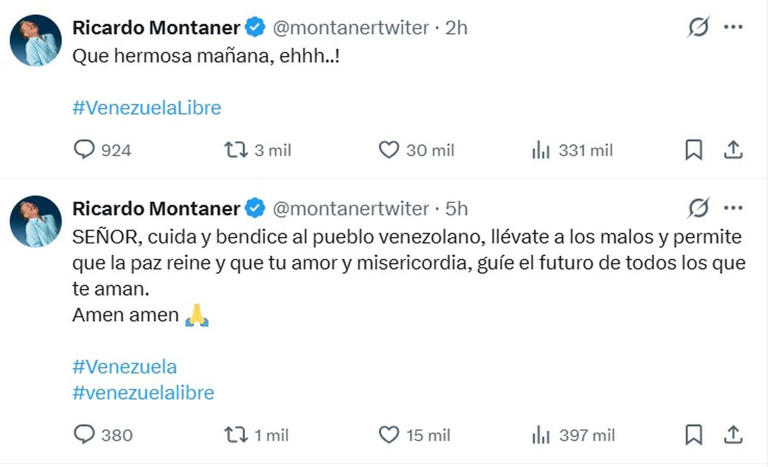768x467 pixels.
Task: View analytics for the 397 mil views tweet
Action: [541, 434]
